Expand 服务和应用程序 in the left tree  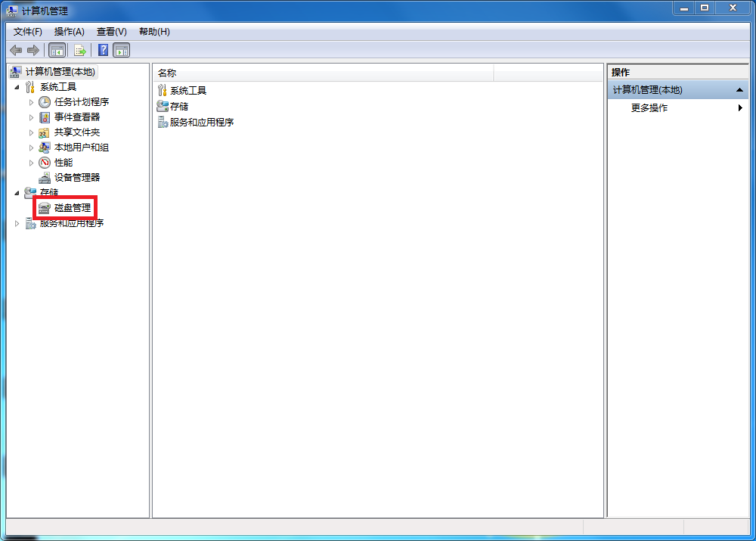[17, 223]
